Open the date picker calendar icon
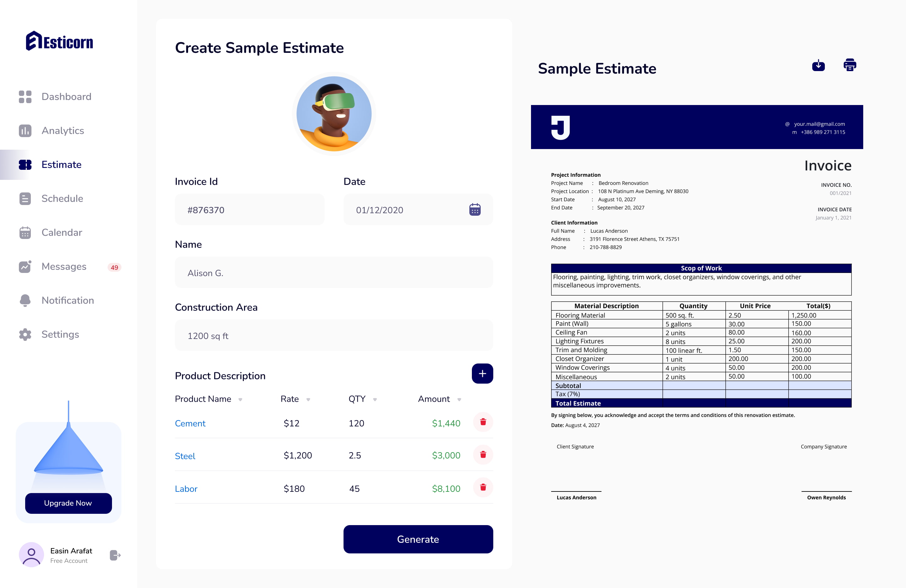 click(x=475, y=210)
